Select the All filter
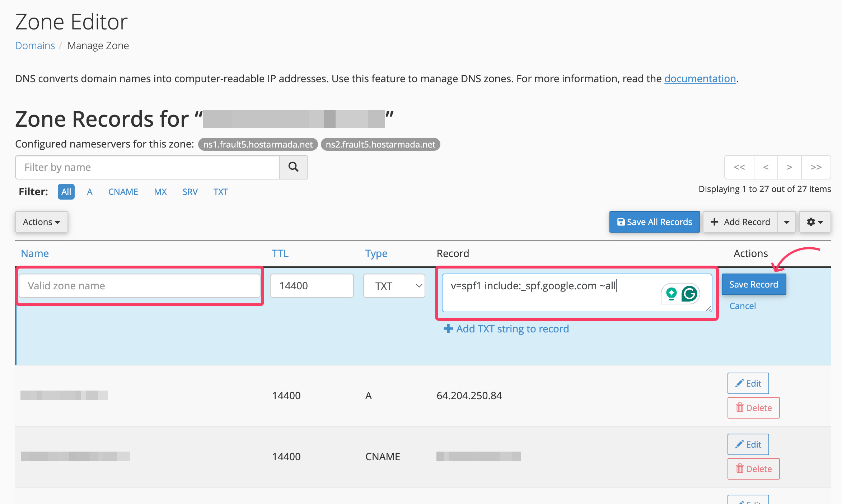 [x=66, y=192]
